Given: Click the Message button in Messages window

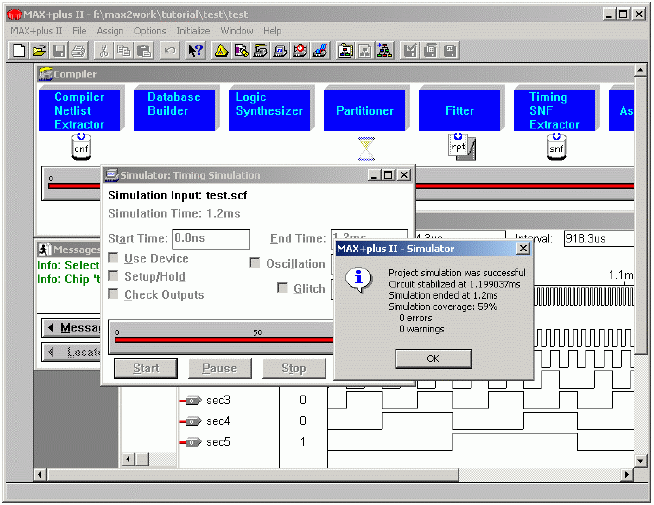Looking at the screenshot, I should [71, 328].
